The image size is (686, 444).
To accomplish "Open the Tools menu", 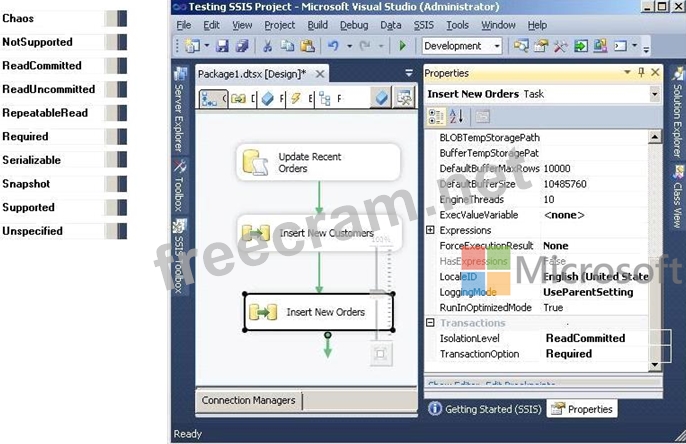I will click(457, 25).
